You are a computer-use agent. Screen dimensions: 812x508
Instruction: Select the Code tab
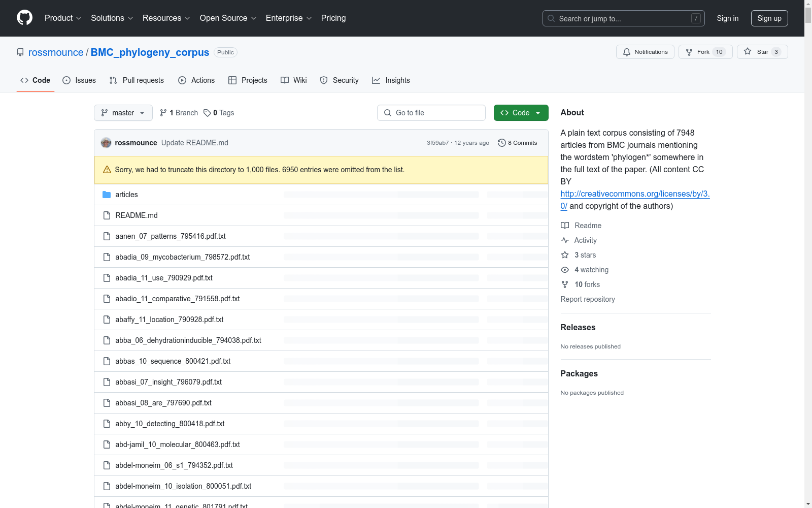pyautogui.click(x=36, y=80)
